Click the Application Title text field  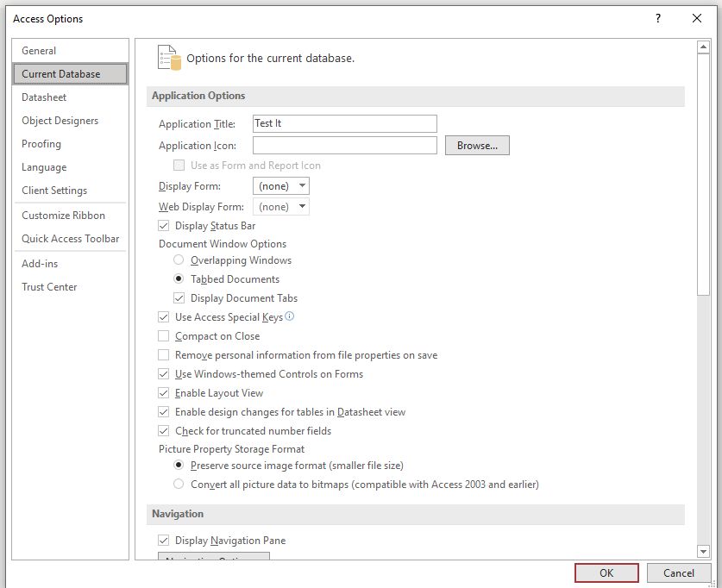[x=344, y=123]
